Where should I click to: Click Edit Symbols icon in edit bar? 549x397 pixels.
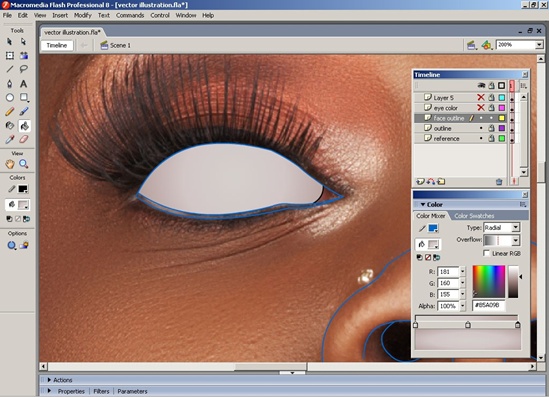tap(487, 45)
